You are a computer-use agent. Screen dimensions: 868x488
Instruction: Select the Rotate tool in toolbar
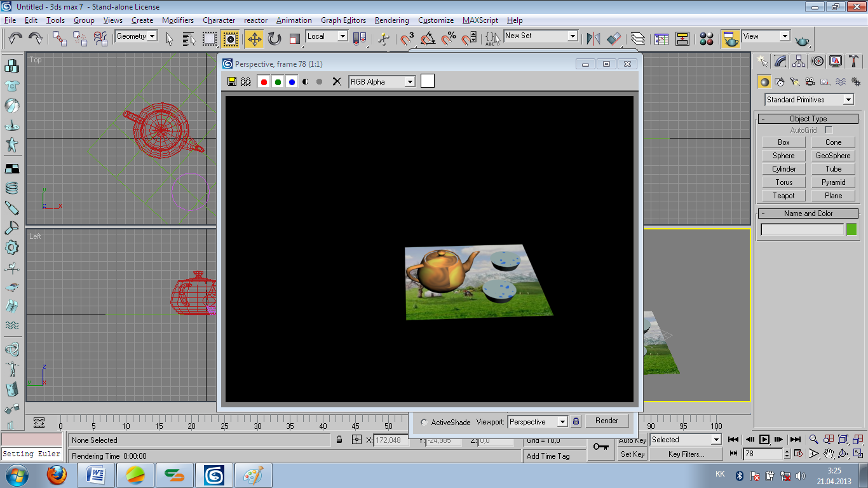(275, 39)
